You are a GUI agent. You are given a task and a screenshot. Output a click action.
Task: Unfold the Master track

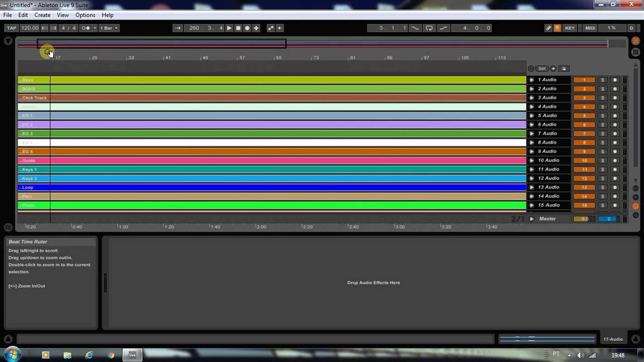point(532,219)
